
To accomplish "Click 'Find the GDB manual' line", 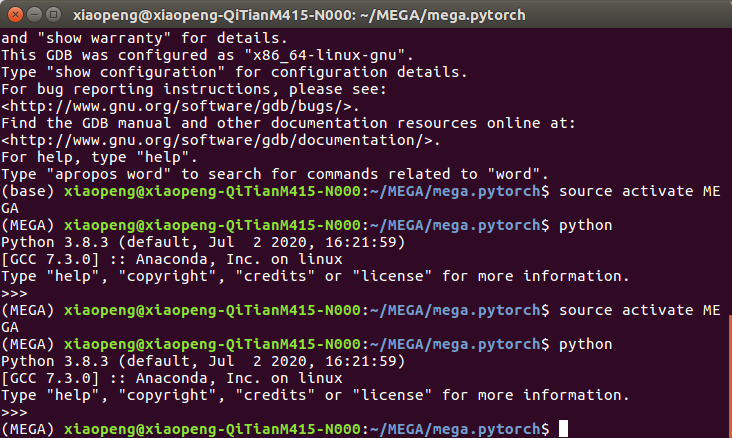I will 288,124.
